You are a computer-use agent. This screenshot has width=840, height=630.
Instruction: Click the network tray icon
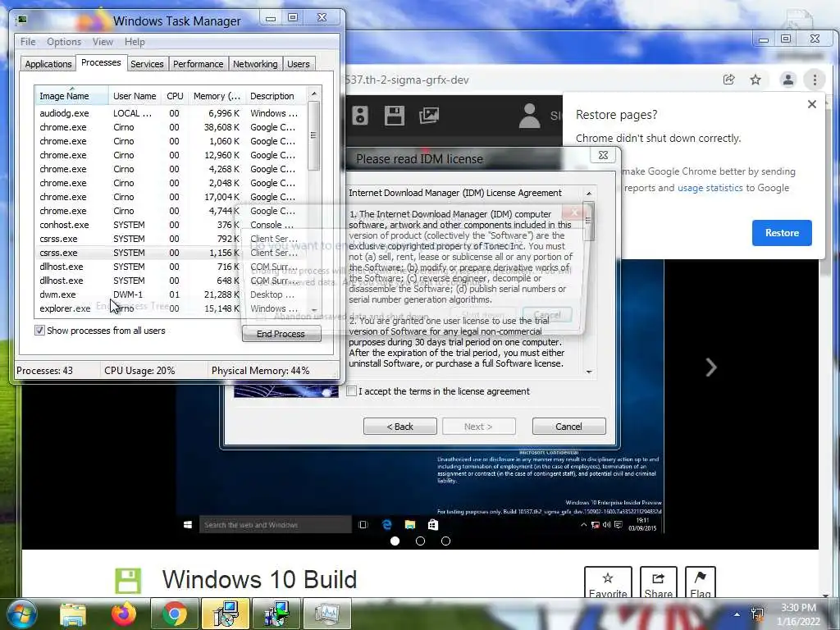[757, 614]
